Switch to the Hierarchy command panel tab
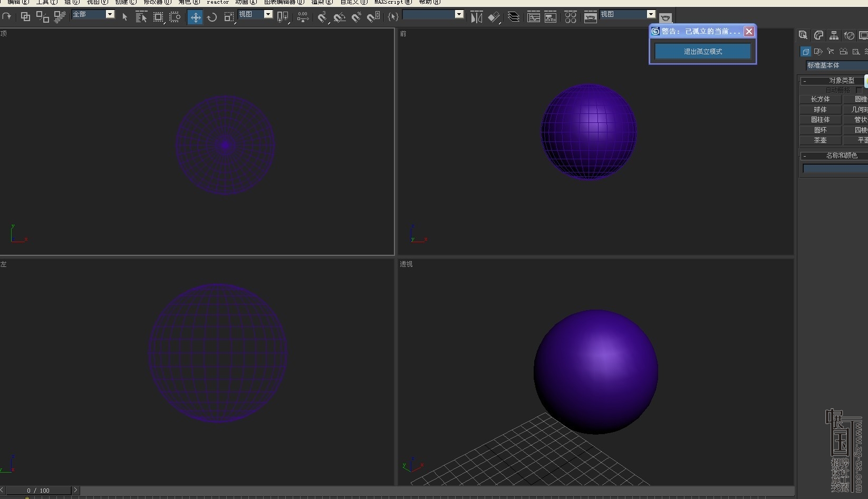 tap(834, 35)
